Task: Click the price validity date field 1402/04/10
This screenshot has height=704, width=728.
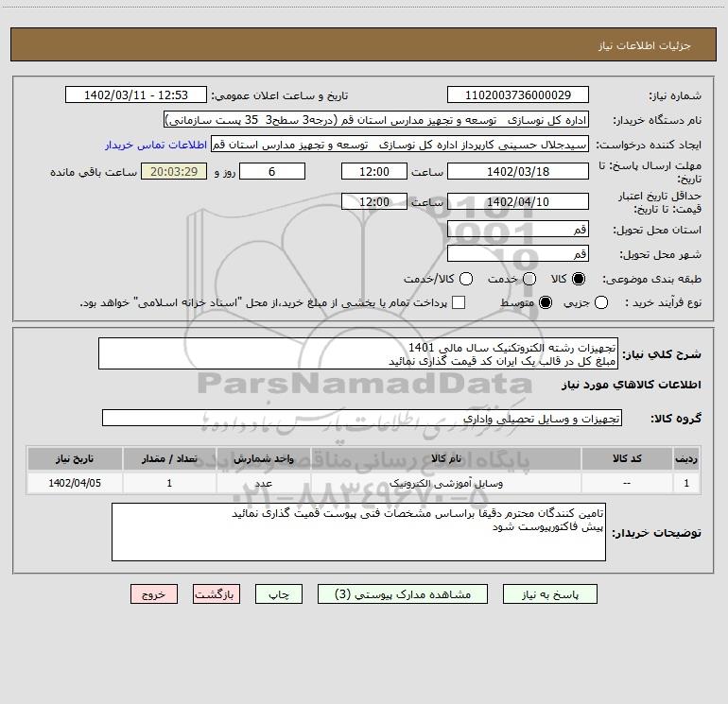Action: pos(518,201)
